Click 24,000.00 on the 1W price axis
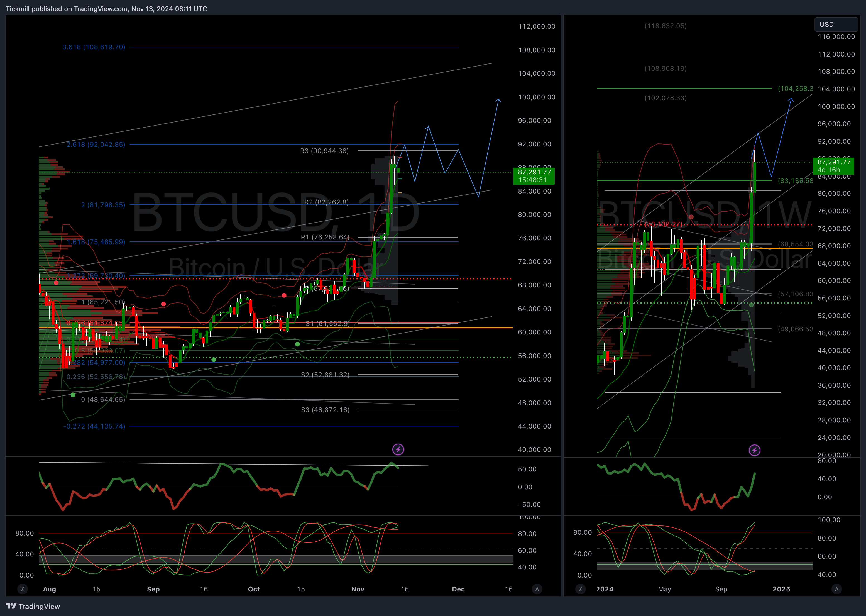This screenshot has height=616, width=866. point(835,437)
